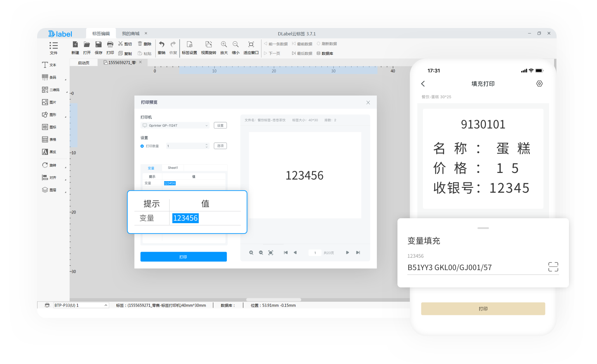
Task: Click the 选项 options button
Action: pos(221,146)
